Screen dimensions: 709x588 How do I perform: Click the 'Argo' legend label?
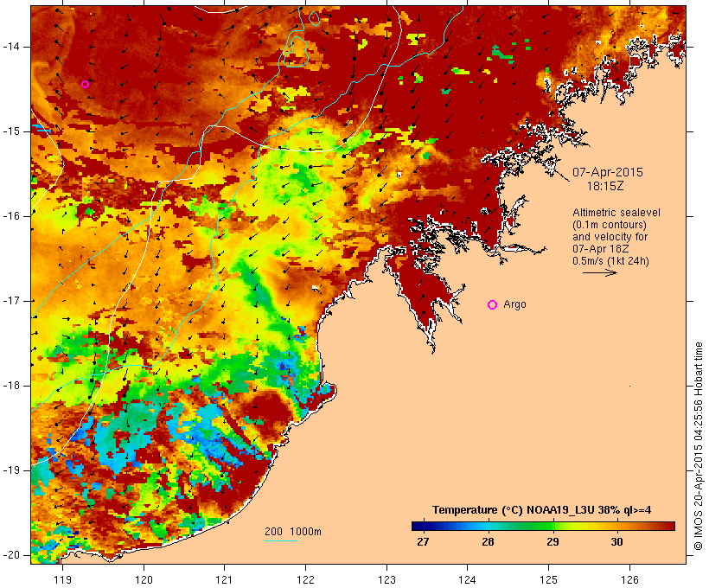[x=514, y=304]
